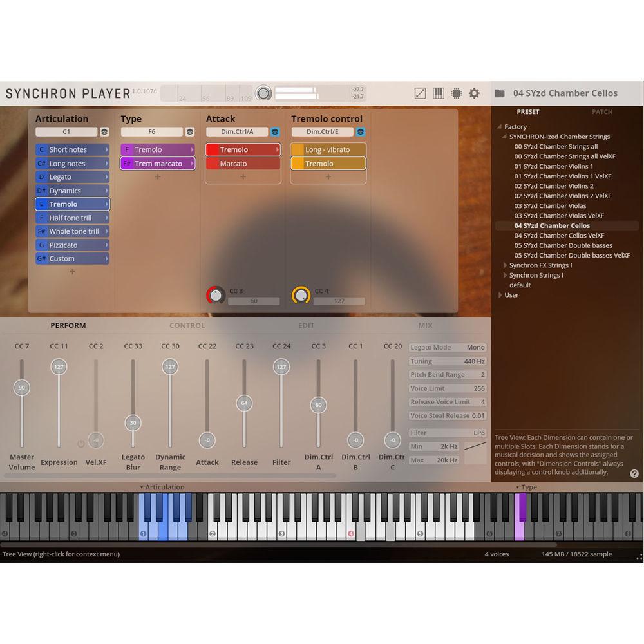This screenshot has width=644, height=644.
Task: Click the stack icon next to Dim.Ctrl/A
Action: 274,131
